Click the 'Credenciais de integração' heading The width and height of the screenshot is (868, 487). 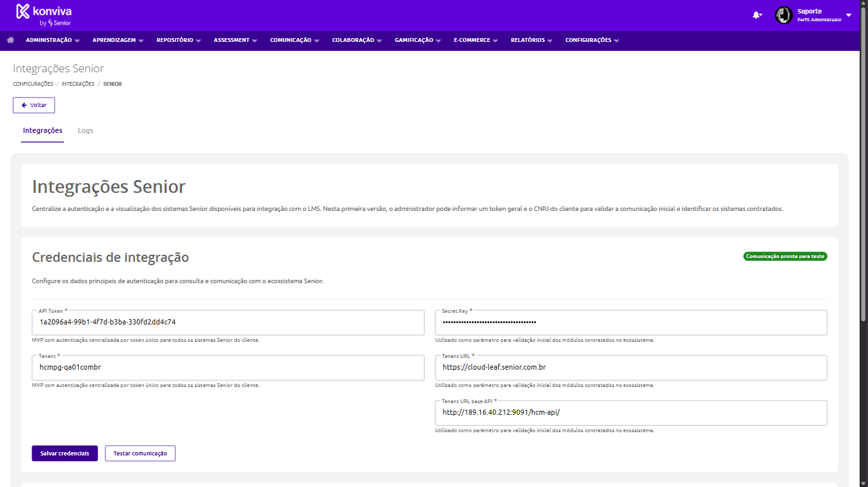pos(110,257)
